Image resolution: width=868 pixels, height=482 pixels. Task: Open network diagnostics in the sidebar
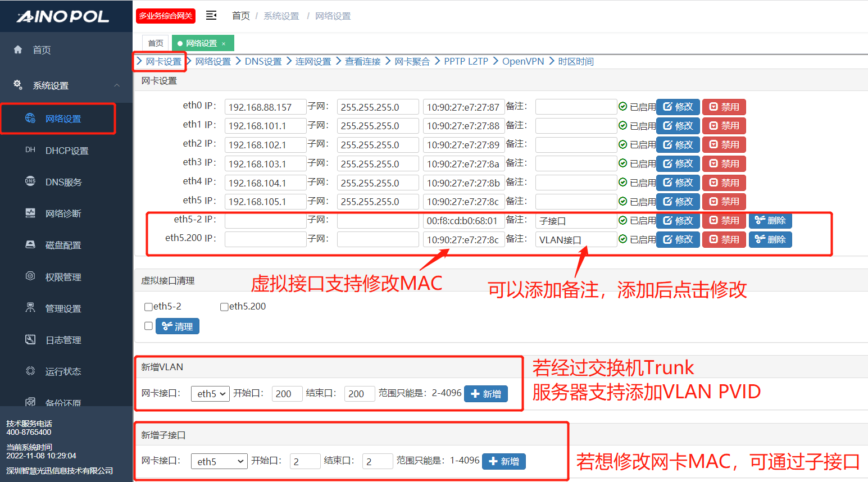[63, 213]
